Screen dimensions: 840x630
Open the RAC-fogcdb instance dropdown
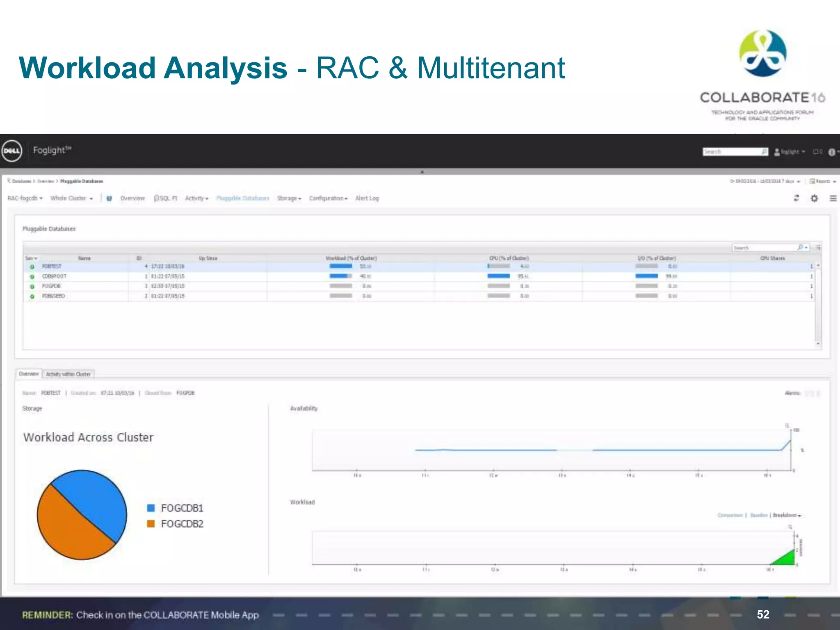25,199
